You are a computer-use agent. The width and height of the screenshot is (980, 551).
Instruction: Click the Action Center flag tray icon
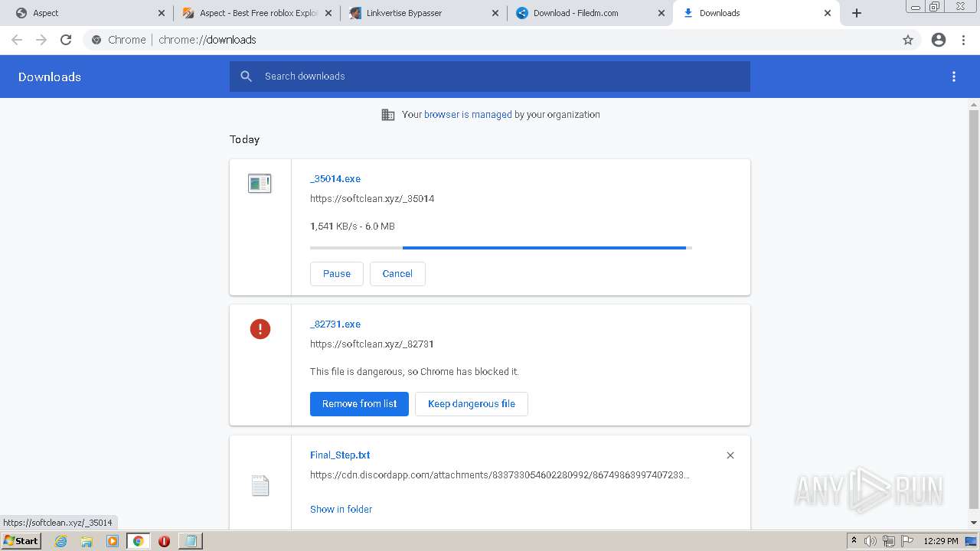coord(906,541)
